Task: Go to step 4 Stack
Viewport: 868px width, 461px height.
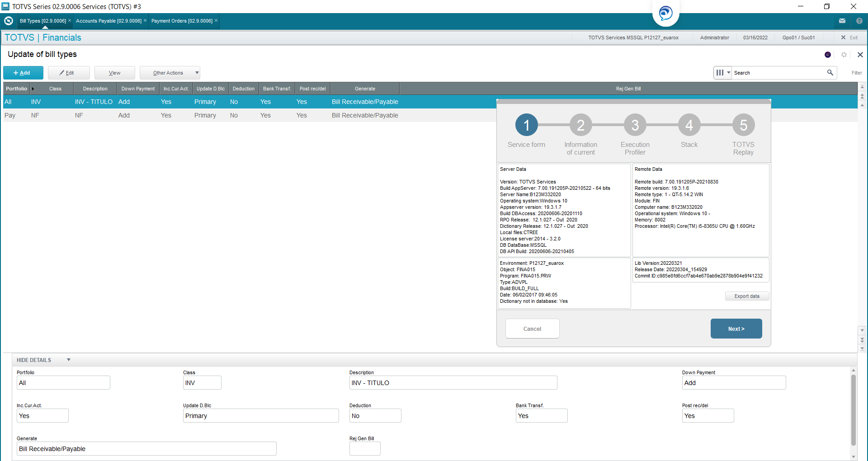Action: tap(689, 125)
